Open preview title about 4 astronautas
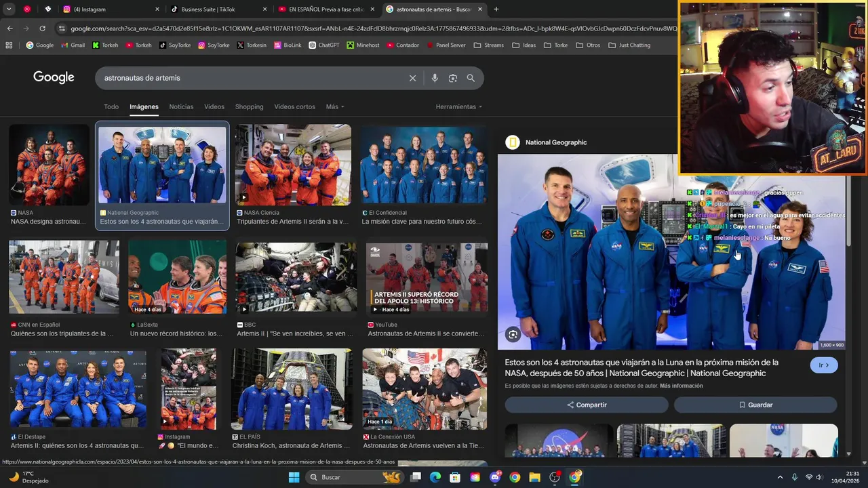This screenshot has width=868, height=488. (642, 367)
